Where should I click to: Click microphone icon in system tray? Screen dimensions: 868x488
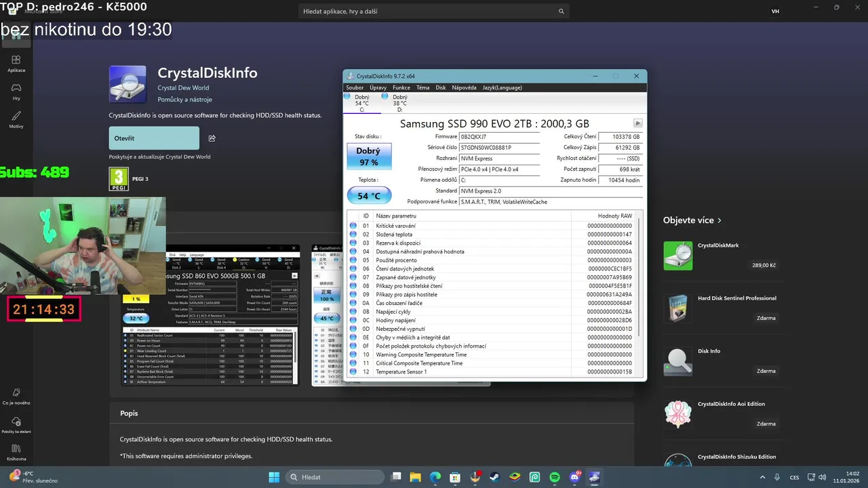tap(777, 477)
